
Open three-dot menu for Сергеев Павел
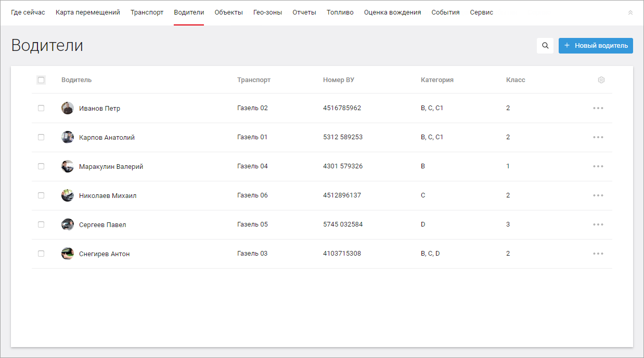[598, 224]
